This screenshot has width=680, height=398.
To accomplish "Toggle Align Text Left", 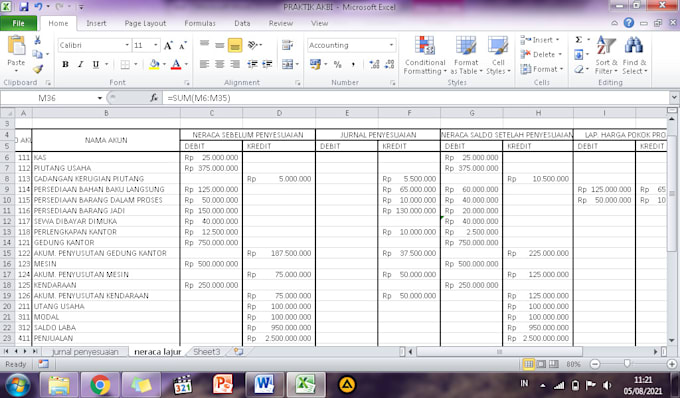I will [204, 64].
